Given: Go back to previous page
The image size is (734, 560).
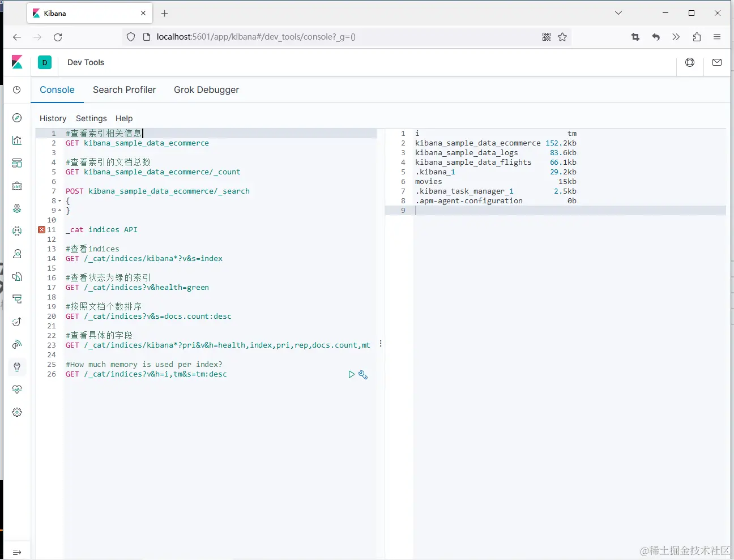Looking at the screenshot, I should pyautogui.click(x=17, y=37).
